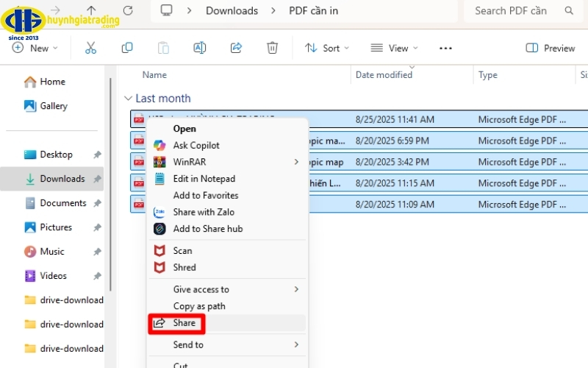Click the Downloads breadcrumb segment
Image resolution: width=588 pixels, height=368 pixels.
(x=232, y=10)
